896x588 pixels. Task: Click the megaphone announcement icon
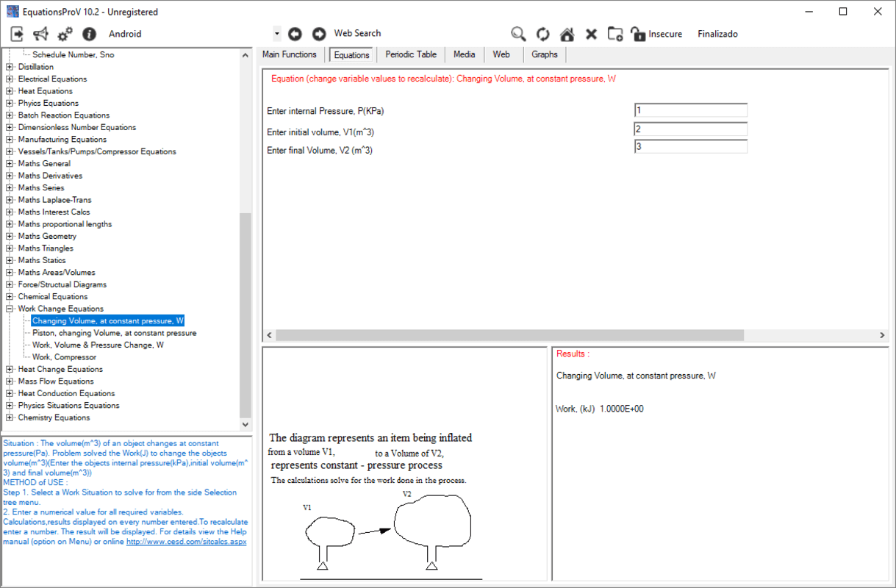click(41, 34)
